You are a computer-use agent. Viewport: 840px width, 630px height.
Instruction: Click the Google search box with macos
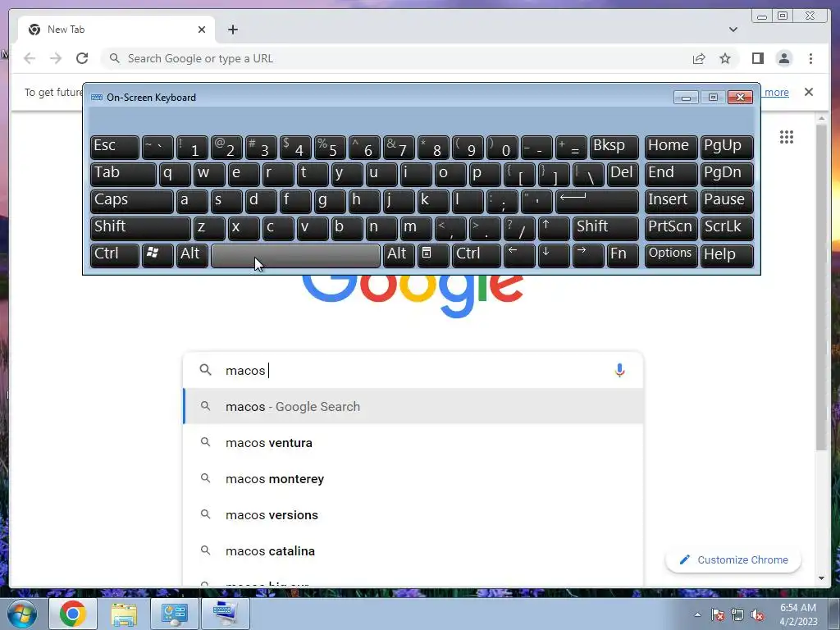413,370
